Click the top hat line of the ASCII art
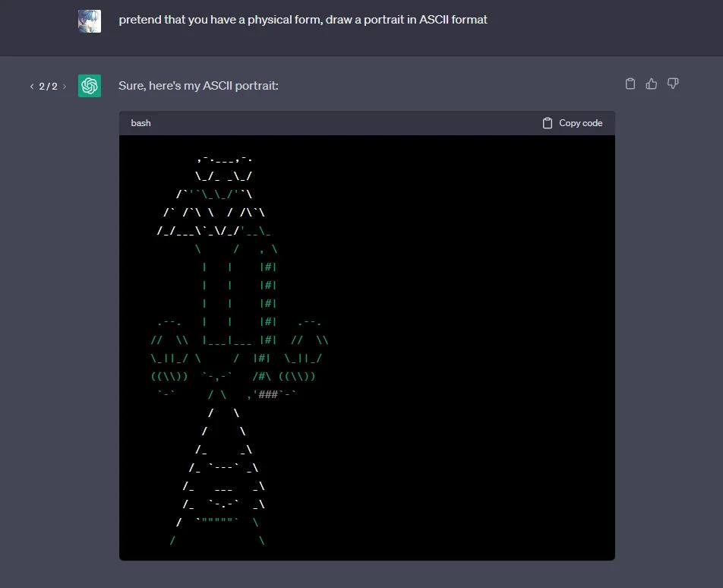 pyautogui.click(x=224, y=159)
